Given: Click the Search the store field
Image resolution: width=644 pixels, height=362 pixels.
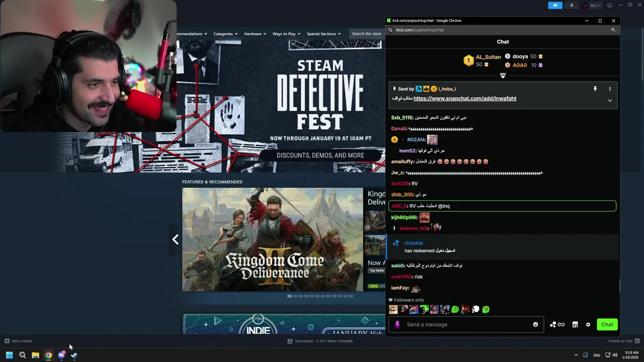Looking at the screenshot, I should [367, 34].
